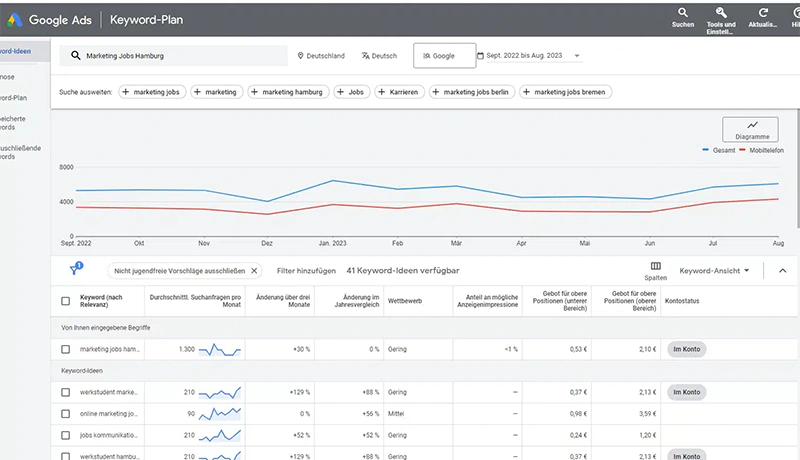This screenshot has width=800, height=460.
Task: Open the Keyword-Plan sidebar item
Action: (x=15, y=98)
